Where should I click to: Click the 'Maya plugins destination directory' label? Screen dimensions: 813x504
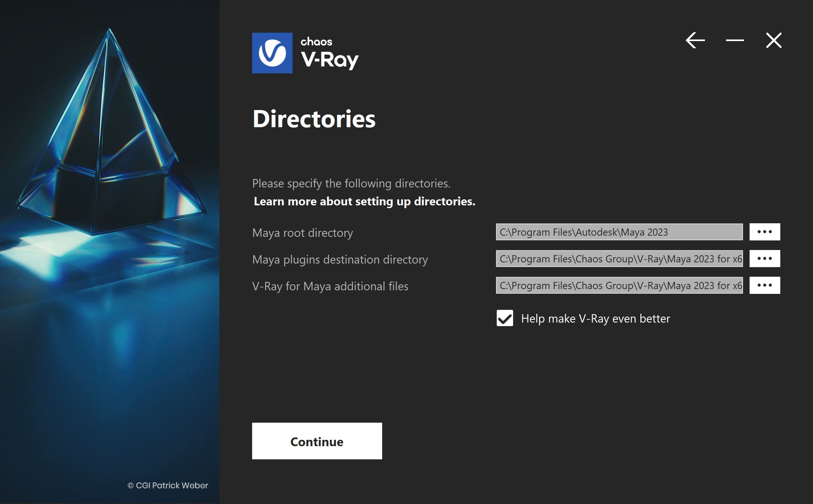[340, 260]
